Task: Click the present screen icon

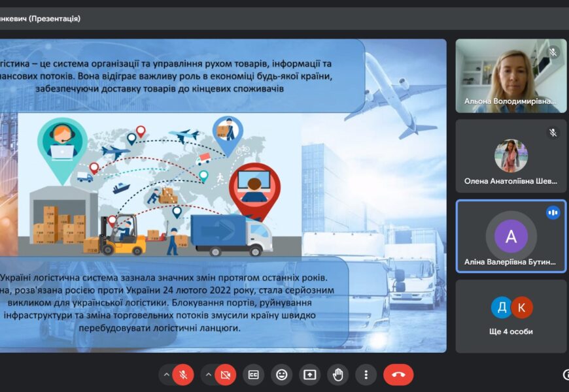Action: pos(310,374)
